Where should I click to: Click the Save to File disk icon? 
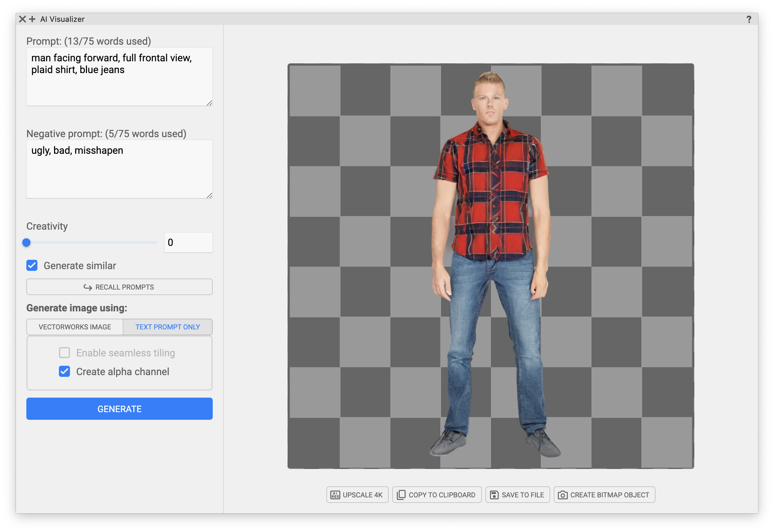click(494, 495)
